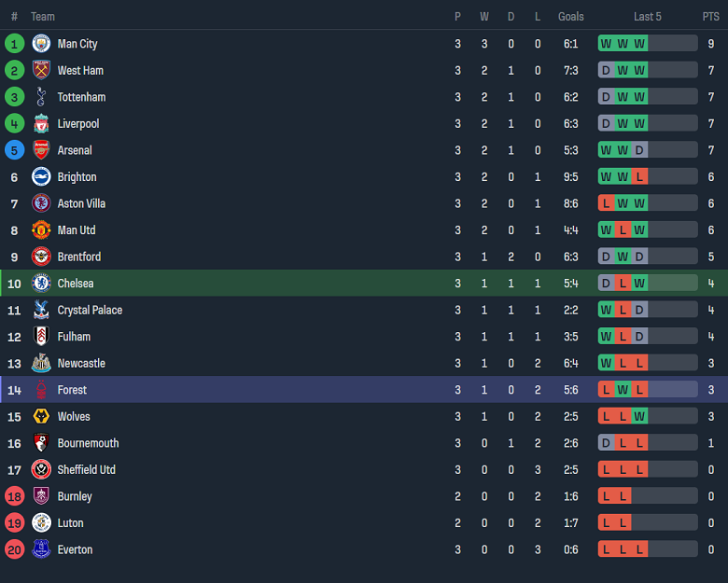Sort table by Goals column header
This screenshot has width=728, height=583.
pos(570,17)
